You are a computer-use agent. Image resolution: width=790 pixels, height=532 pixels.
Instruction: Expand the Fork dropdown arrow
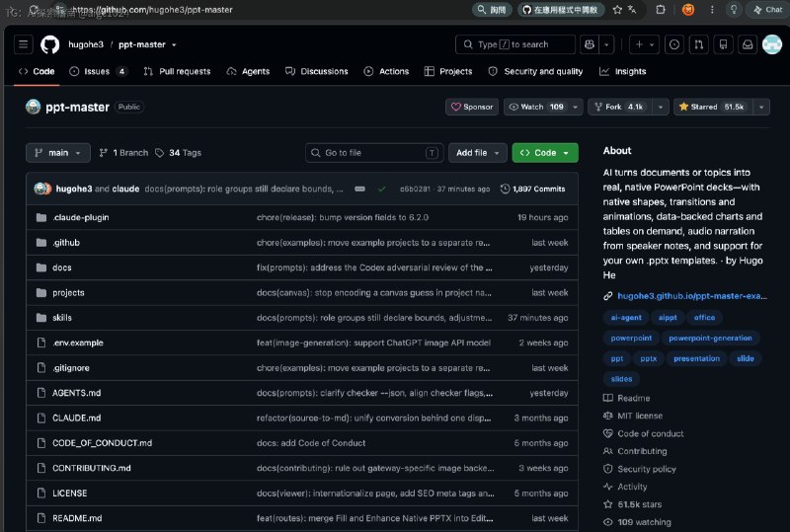(661, 107)
